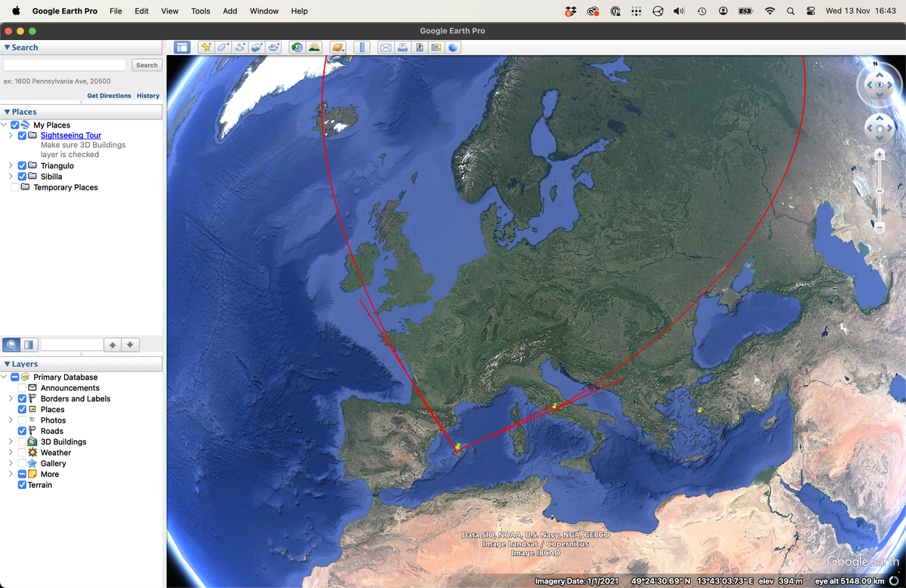Click the zoom slider track handle
This screenshot has width=906, height=588.
pyautogui.click(x=880, y=190)
